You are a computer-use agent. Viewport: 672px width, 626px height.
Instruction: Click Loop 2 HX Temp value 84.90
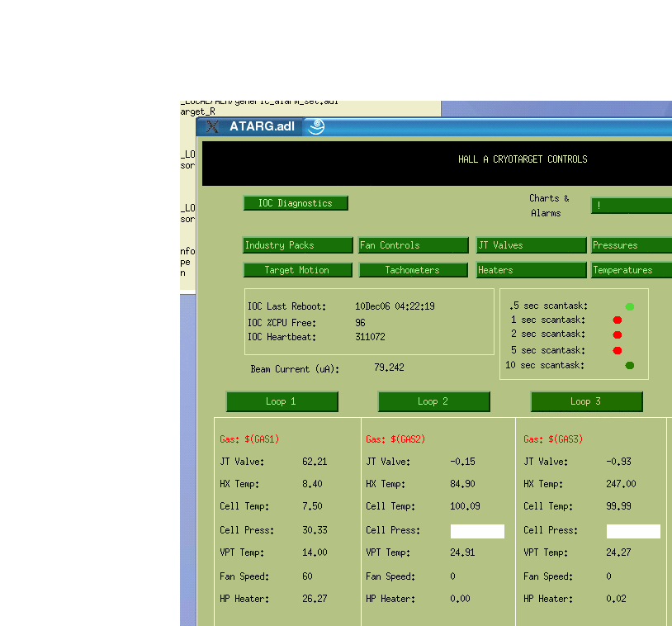click(x=462, y=484)
